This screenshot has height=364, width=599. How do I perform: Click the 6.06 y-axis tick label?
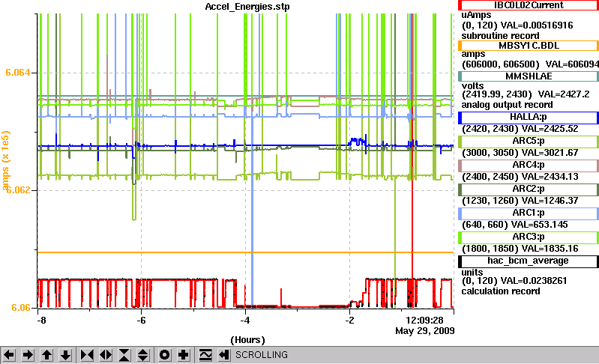21,308
